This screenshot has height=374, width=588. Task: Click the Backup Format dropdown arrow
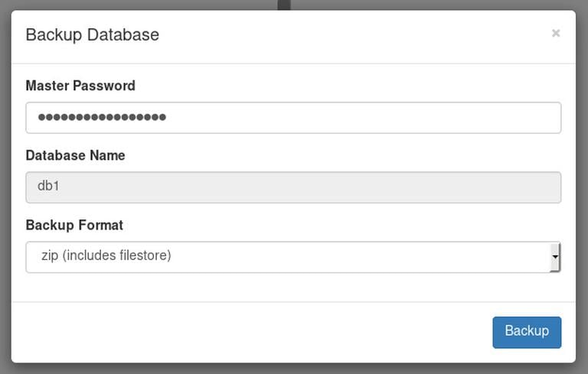click(x=555, y=257)
